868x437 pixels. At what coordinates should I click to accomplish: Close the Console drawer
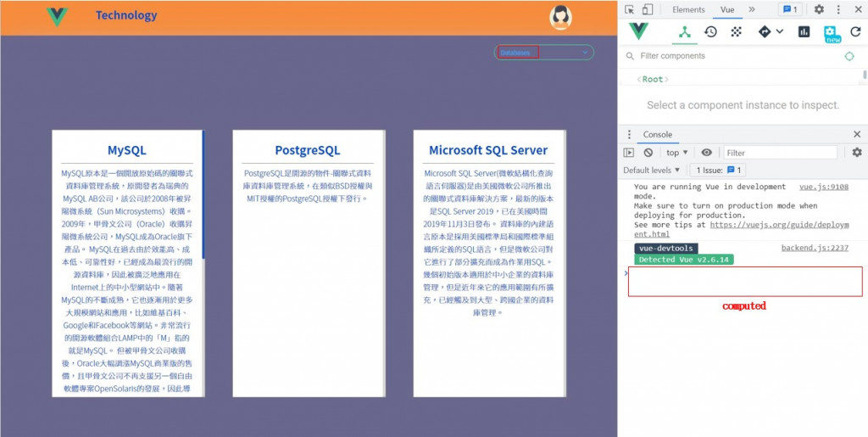click(x=857, y=135)
